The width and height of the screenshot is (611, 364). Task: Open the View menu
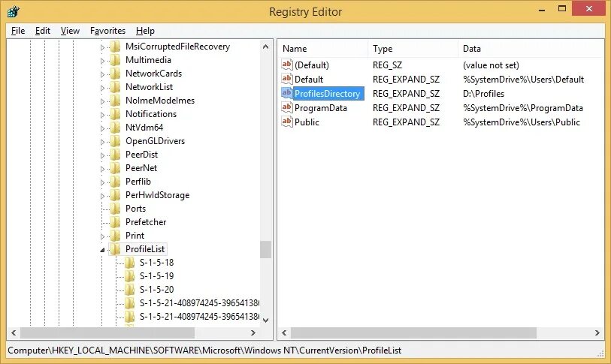click(70, 31)
